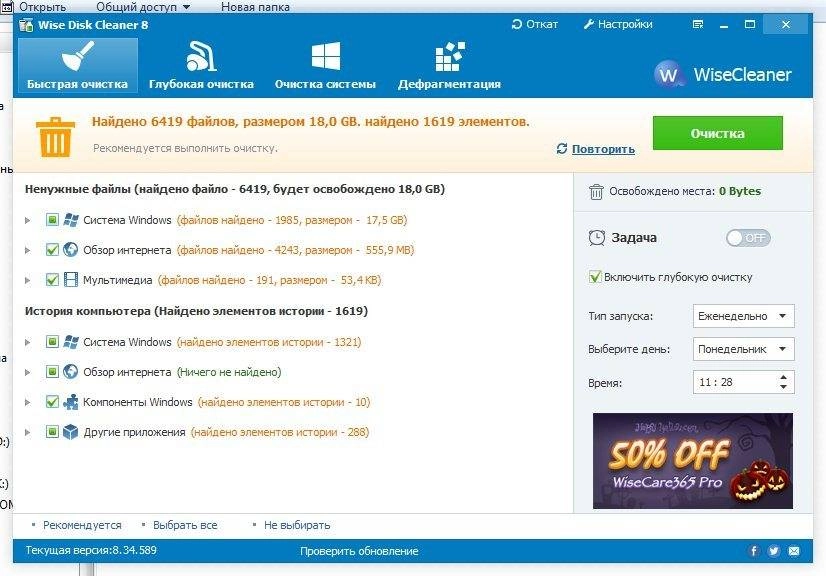
Task: Click Открыть in the Explorer window behind
Action: pyautogui.click(x=42, y=7)
